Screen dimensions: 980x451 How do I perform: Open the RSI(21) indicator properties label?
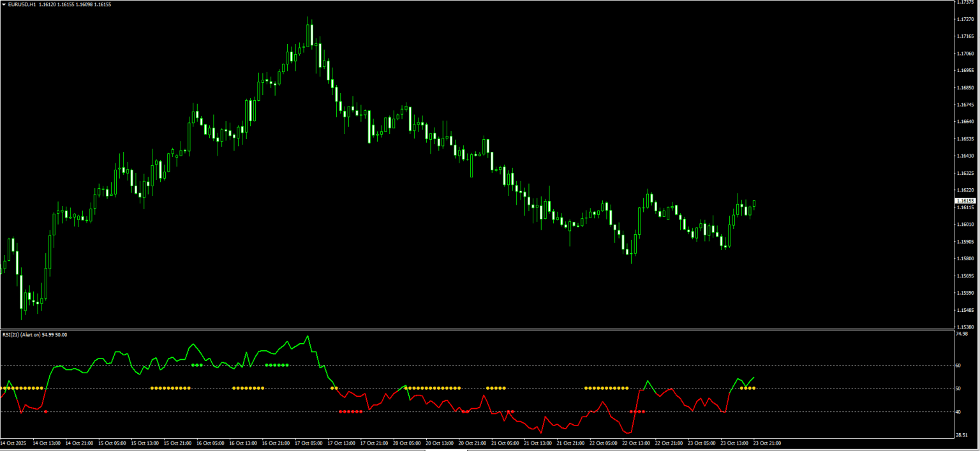click(x=11, y=334)
